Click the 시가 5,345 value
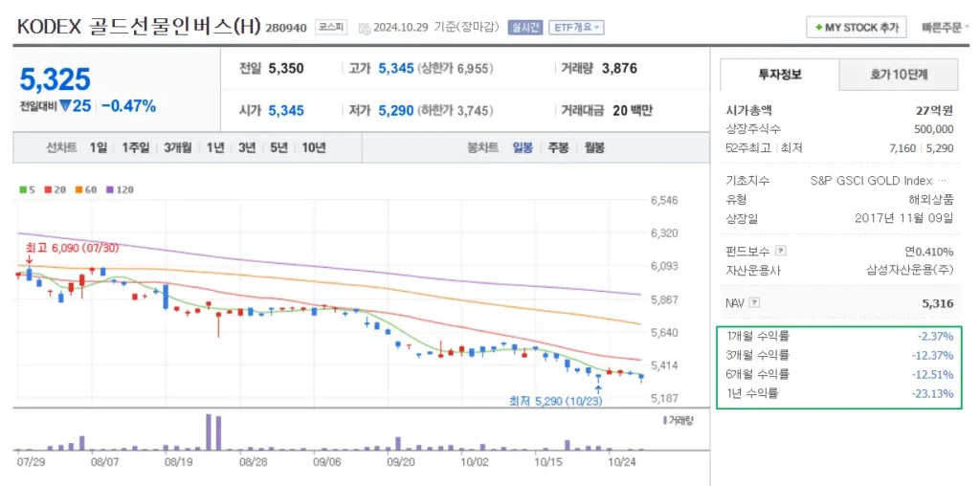 click(285, 111)
